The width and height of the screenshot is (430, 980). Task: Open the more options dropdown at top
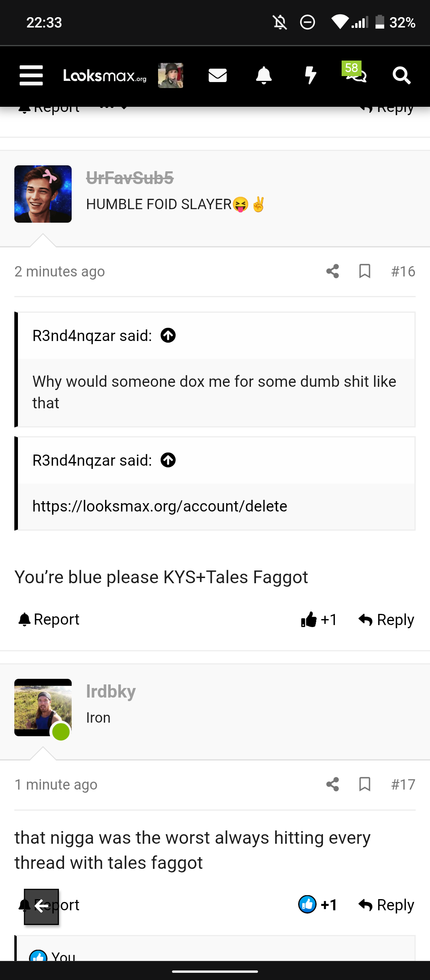coord(113,108)
